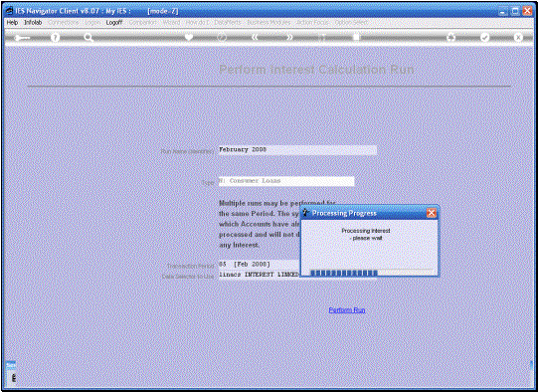Open the Help menu
Screen dimensions: 538x392
pos(12,22)
